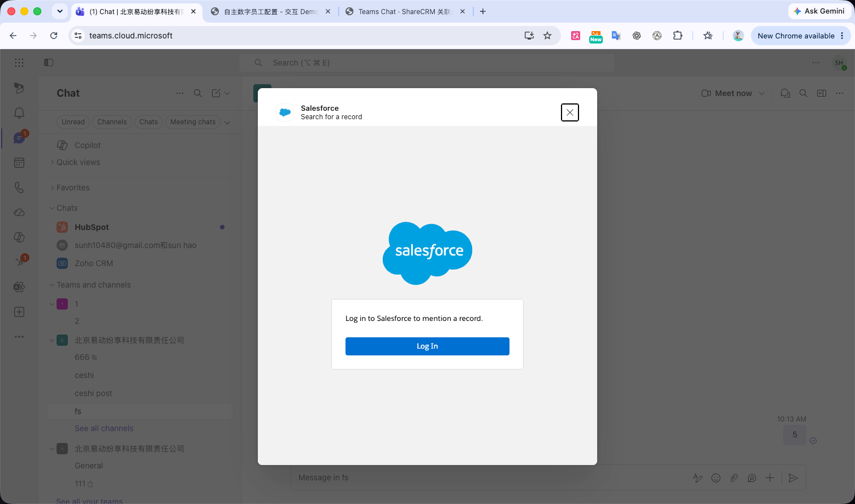Open Teams settings ellipsis beside SH avatar

pyautogui.click(x=816, y=63)
